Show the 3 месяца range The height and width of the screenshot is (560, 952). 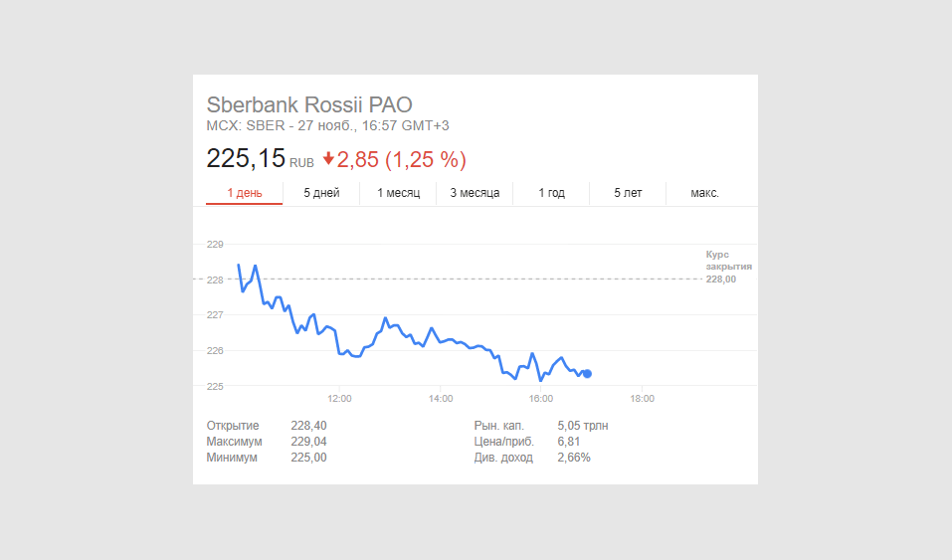pyautogui.click(x=475, y=193)
